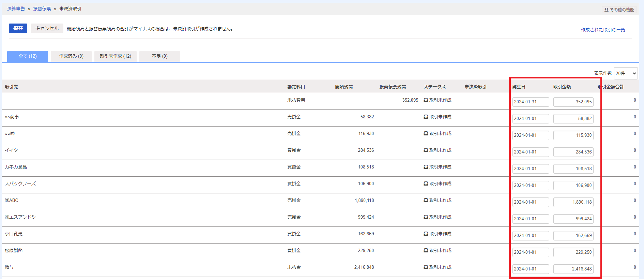Click the キャンセル button

47,28
